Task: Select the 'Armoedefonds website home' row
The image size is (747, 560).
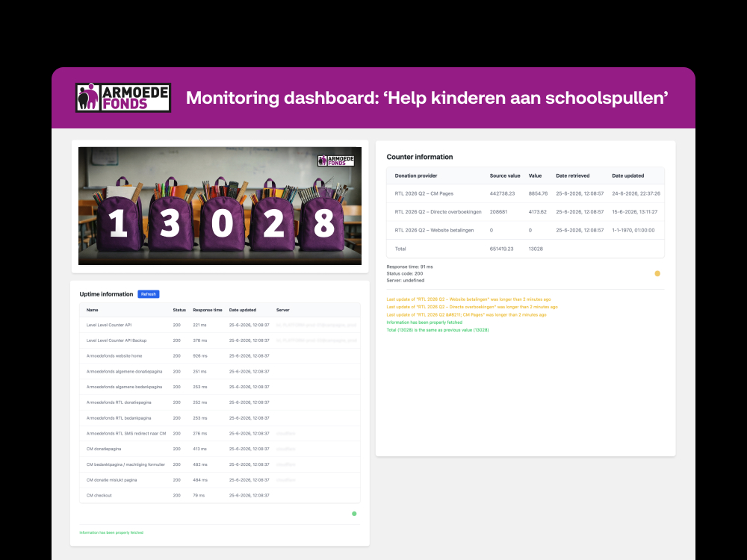Action: point(220,356)
